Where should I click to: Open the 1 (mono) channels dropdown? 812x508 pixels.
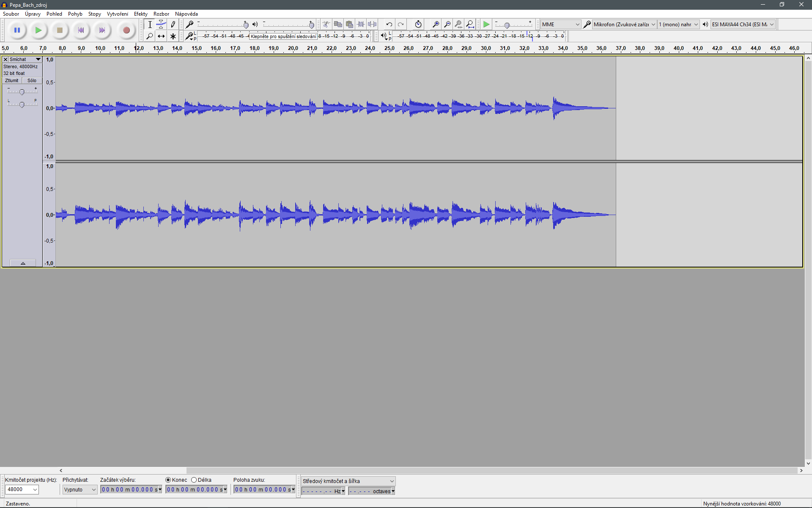pyautogui.click(x=678, y=24)
